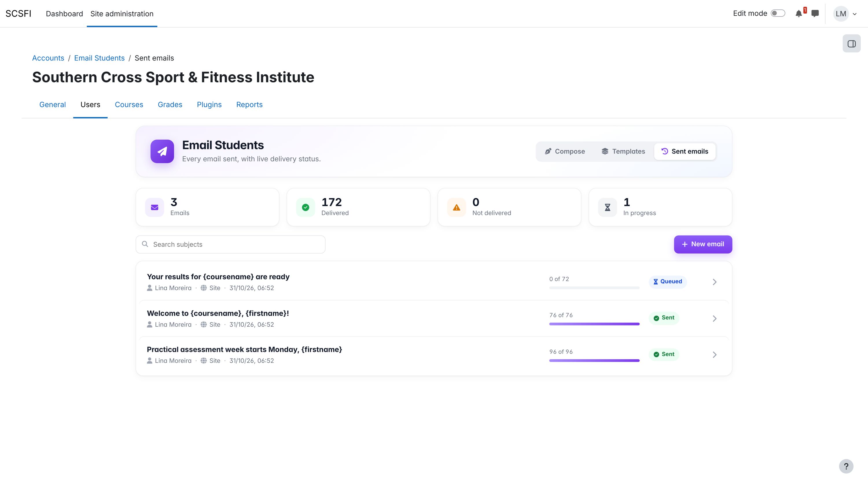
Task: Click the Sent badge on Practical assessment row
Action: pyautogui.click(x=664, y=354)
